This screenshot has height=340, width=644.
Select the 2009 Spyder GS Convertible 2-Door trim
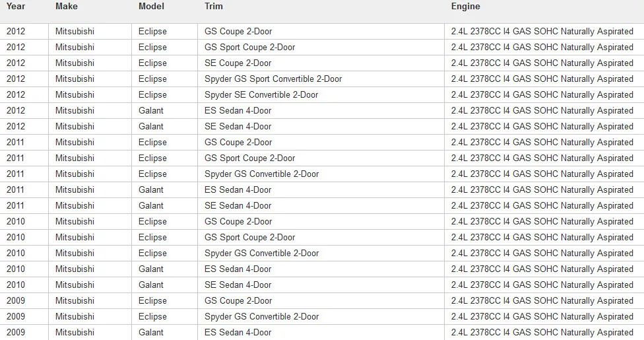click(321, 317)
